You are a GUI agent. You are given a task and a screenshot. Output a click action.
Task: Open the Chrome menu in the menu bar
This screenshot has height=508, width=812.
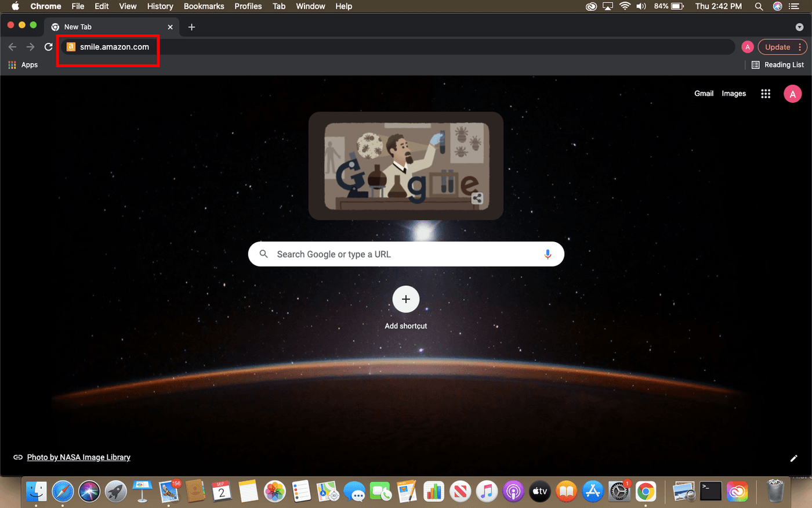[x=46, y=6]
